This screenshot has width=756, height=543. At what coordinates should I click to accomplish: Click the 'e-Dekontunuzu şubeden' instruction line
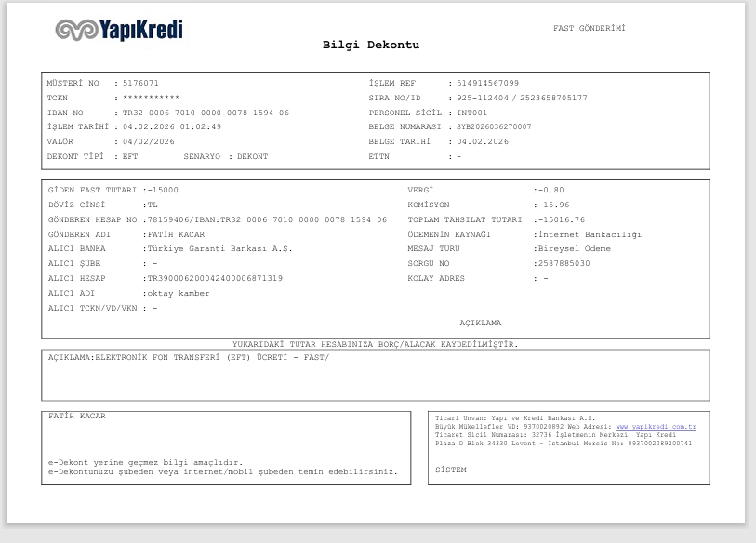click(x=223, y=472)
